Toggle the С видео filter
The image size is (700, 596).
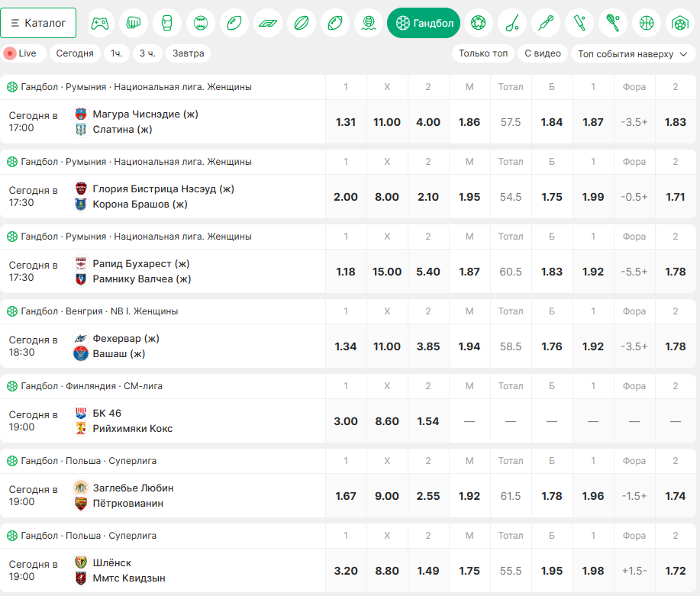point(543,53)
